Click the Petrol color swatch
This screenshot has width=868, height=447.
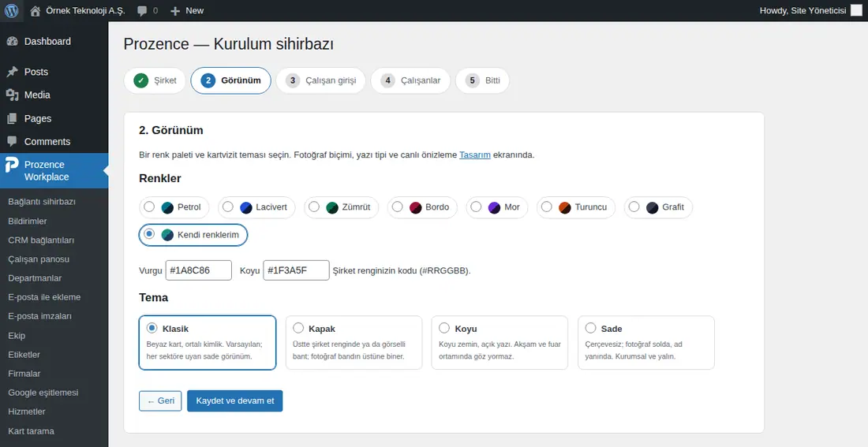click(167, 207)
